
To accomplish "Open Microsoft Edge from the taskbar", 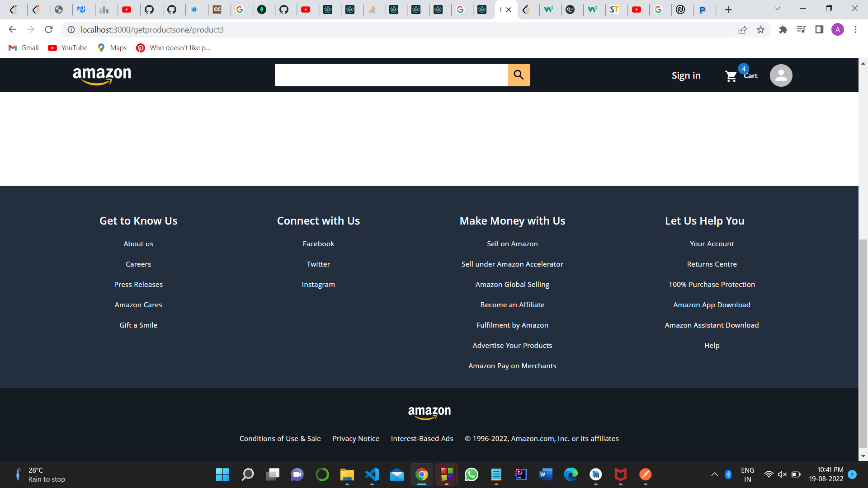I will tap(571, 475).
